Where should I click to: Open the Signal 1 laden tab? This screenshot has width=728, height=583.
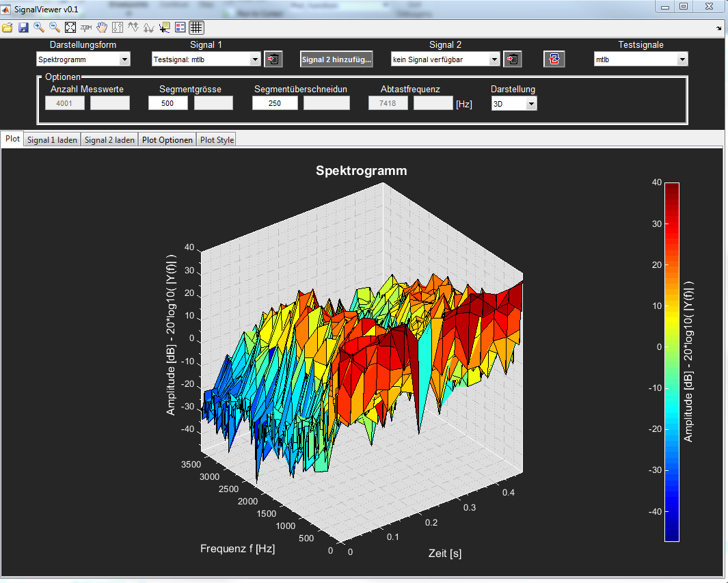pos(52,139)
